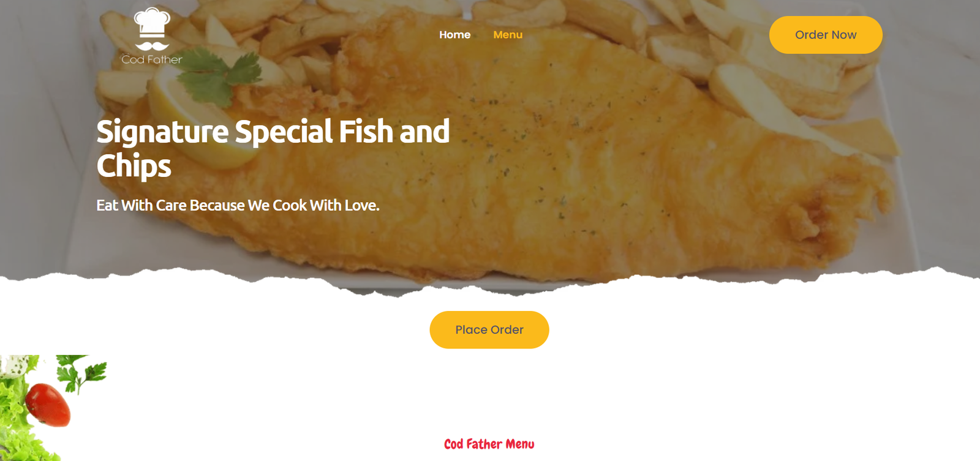Viewport: 980px width, 461px height.
Task: Select the Place Order button
Action: (x=489, y=330)
